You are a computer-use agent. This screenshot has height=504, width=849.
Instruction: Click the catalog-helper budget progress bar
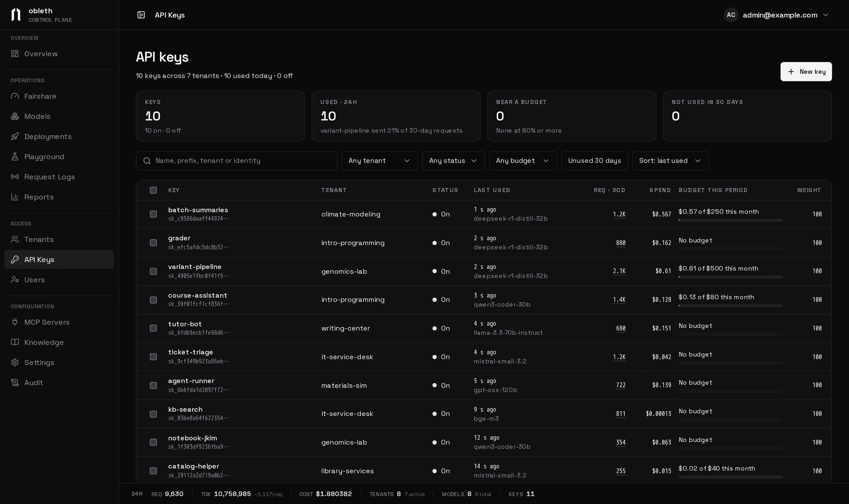click(730, 477)
